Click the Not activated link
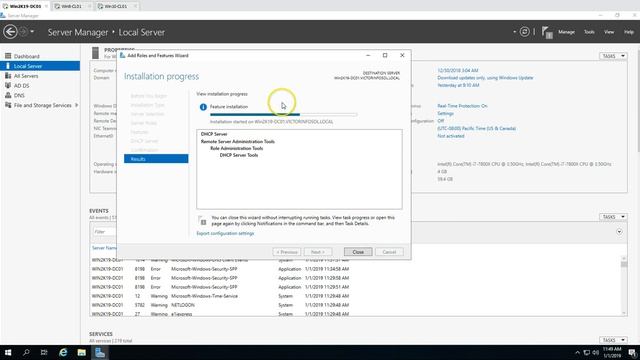Image resolution: width=640 pixels, height=360 pixels. pos(451,136)
